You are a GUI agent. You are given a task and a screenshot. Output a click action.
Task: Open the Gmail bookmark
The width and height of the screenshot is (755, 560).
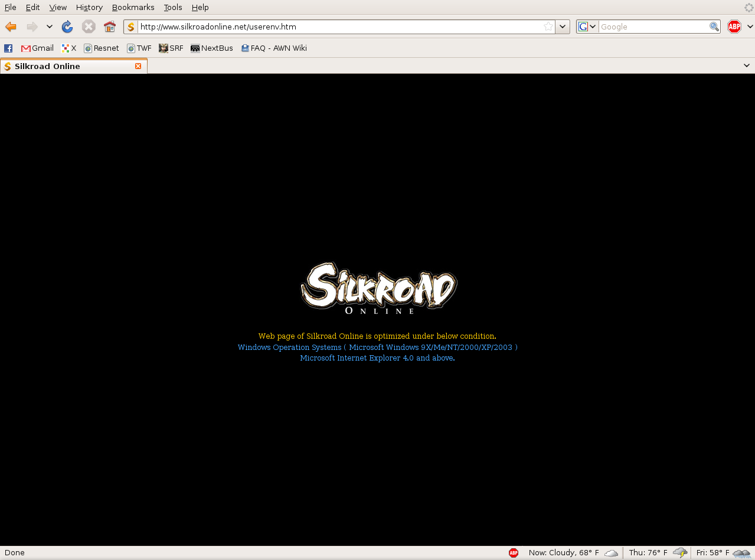click(37, 48)
